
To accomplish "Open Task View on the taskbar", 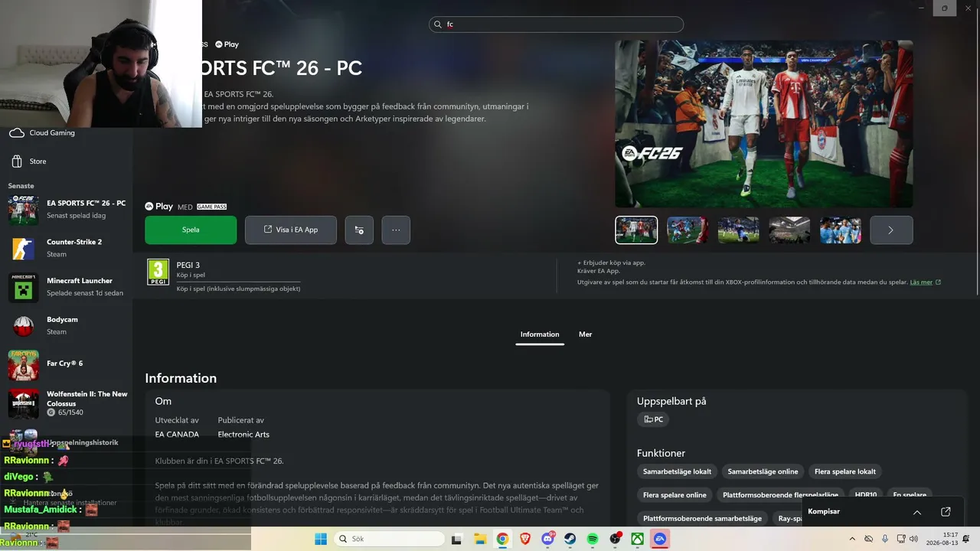I will click(456, 539).
